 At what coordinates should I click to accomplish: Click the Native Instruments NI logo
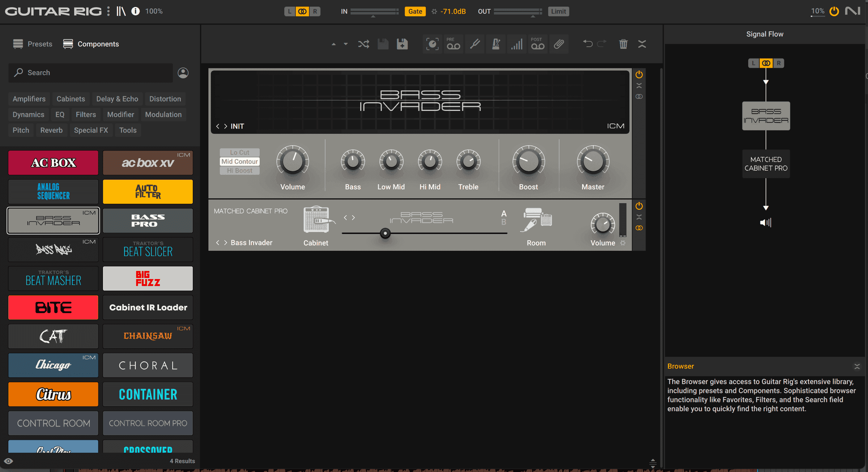coord(853,11)
